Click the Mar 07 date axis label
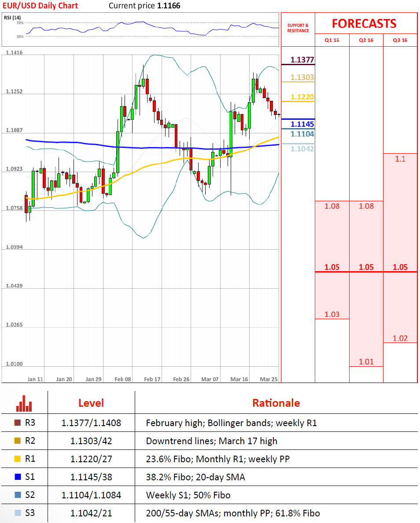420x523 pixels. [210, 379]
